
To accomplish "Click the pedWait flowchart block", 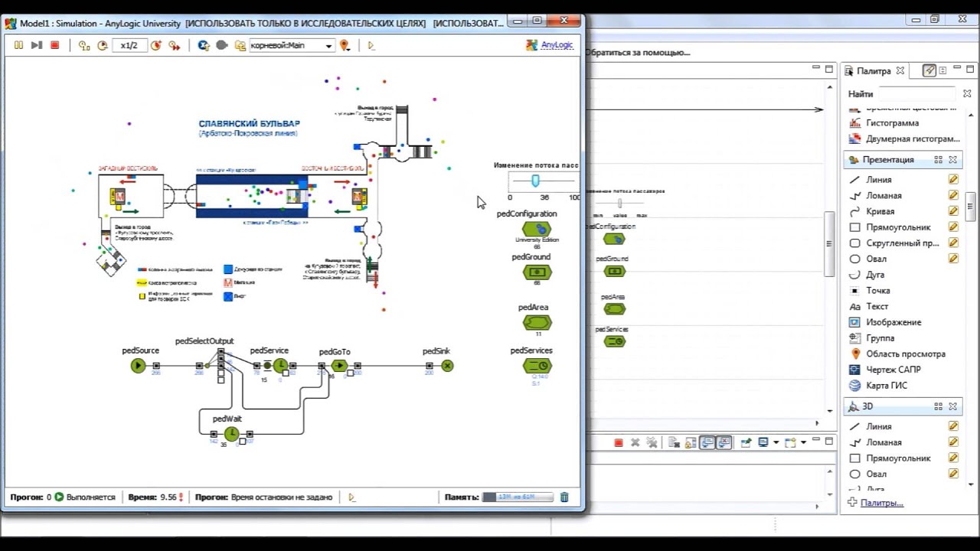I will coord(231,434).
